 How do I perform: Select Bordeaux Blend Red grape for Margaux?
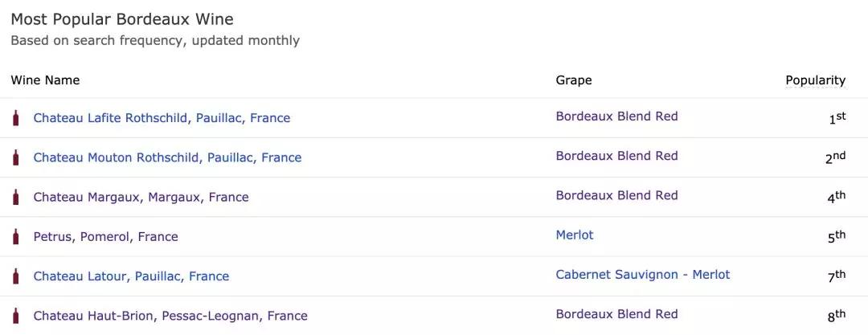tap(616, 195)
